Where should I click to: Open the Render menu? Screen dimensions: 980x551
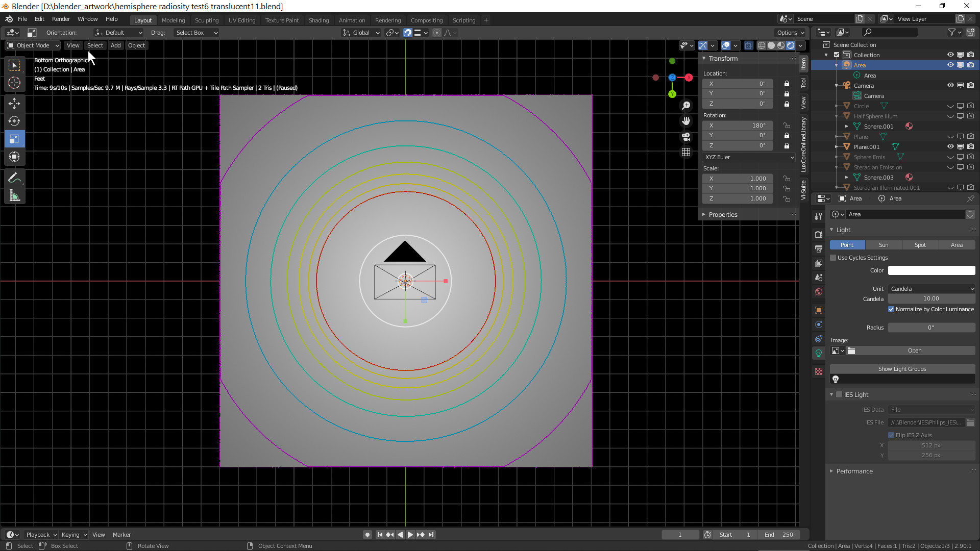tap(61, 19)
